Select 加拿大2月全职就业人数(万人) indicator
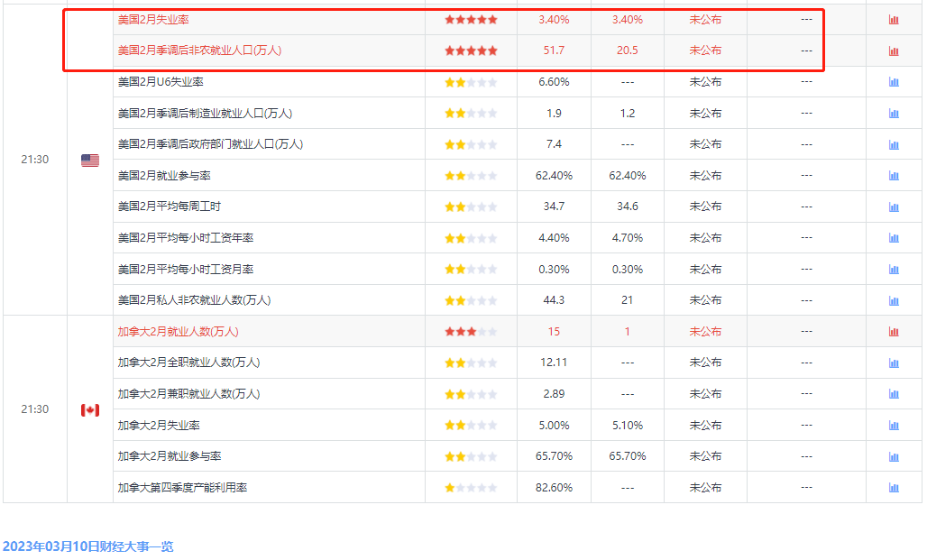 188,363
